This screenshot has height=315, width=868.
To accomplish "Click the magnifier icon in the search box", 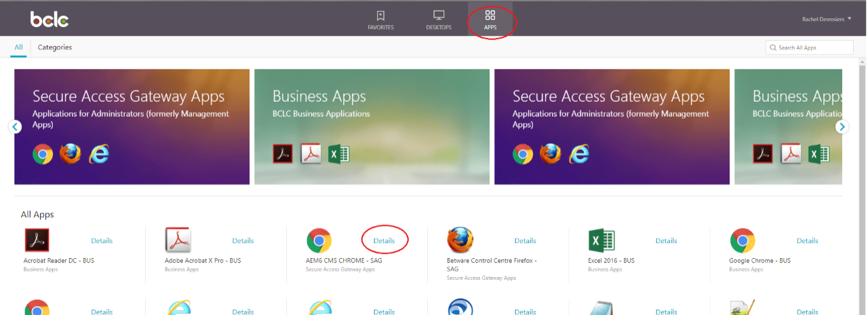I will point(773,48).
